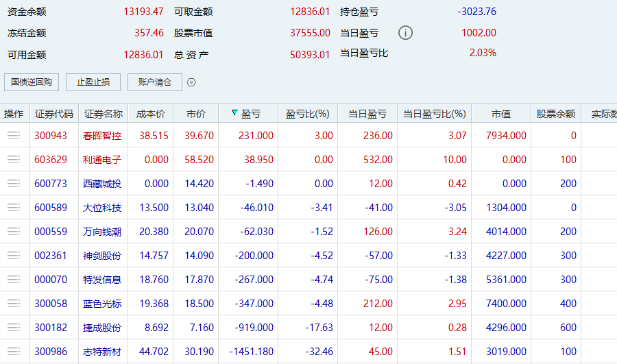Open operation menu icon for 神剑股份 row

tap(14, 256)
